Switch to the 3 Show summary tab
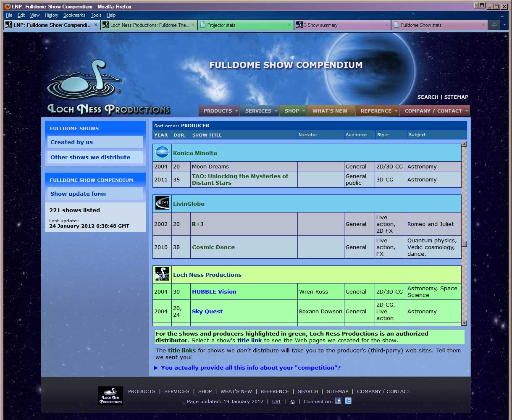Viewport: 512px width, 420px height. click(342, 25)
